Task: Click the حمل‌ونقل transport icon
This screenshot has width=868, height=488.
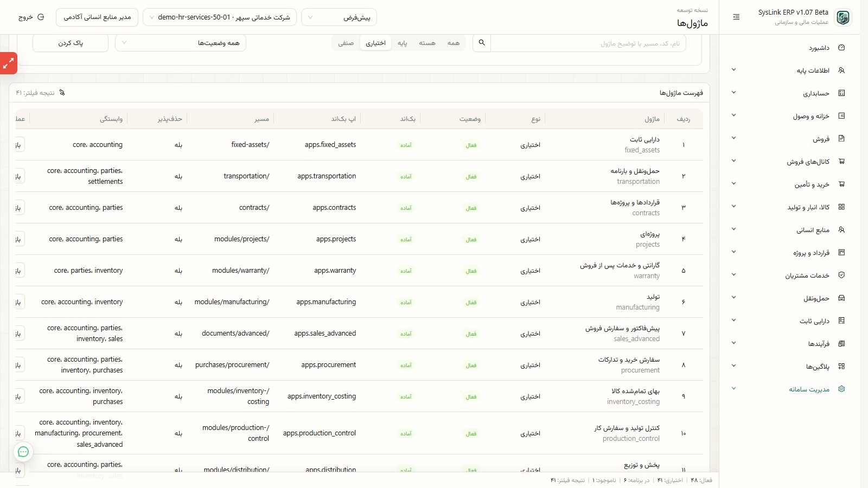Action: [841, 298]
